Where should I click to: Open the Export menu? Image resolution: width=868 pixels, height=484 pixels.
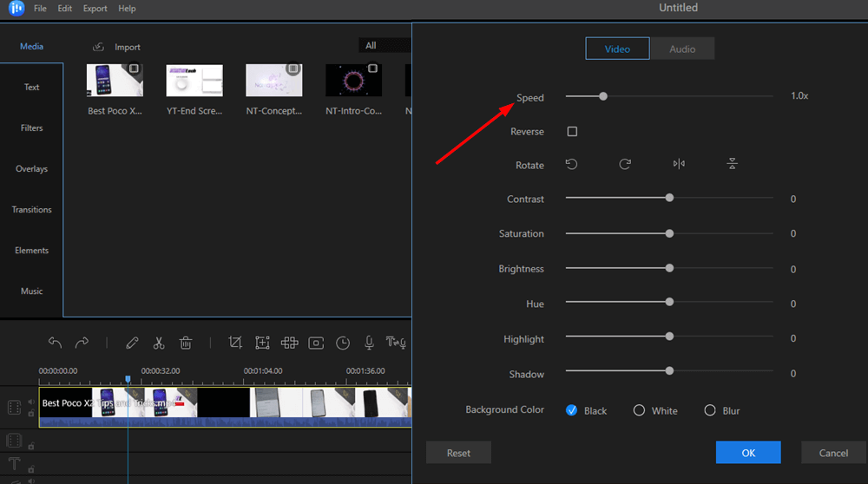[95, 9]
